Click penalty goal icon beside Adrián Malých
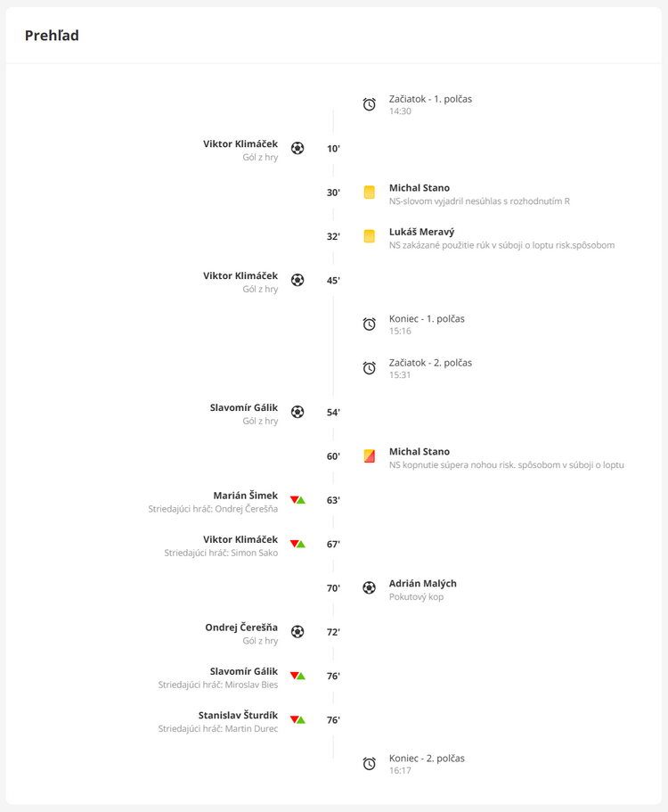Image resolution: width=668 pixels, height=812 pixels. (x=370, y=588)
